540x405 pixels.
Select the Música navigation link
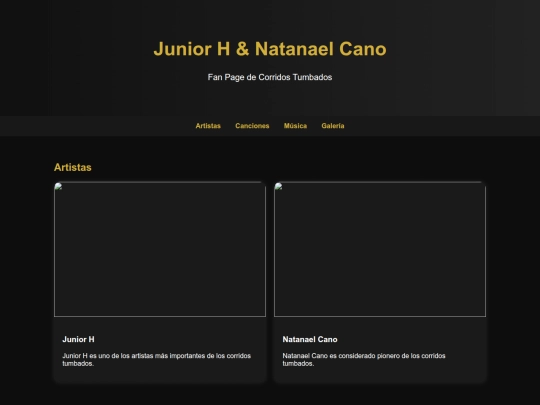[x=295, y=126]
